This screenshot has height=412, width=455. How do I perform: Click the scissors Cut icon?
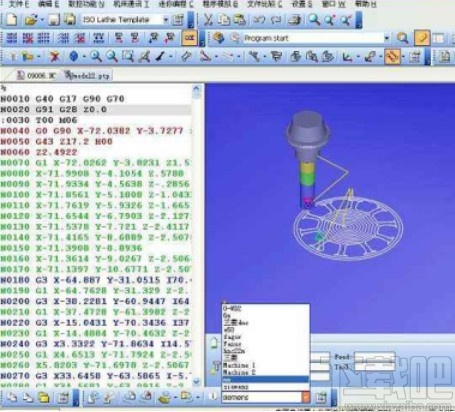(x=208, y=20)
